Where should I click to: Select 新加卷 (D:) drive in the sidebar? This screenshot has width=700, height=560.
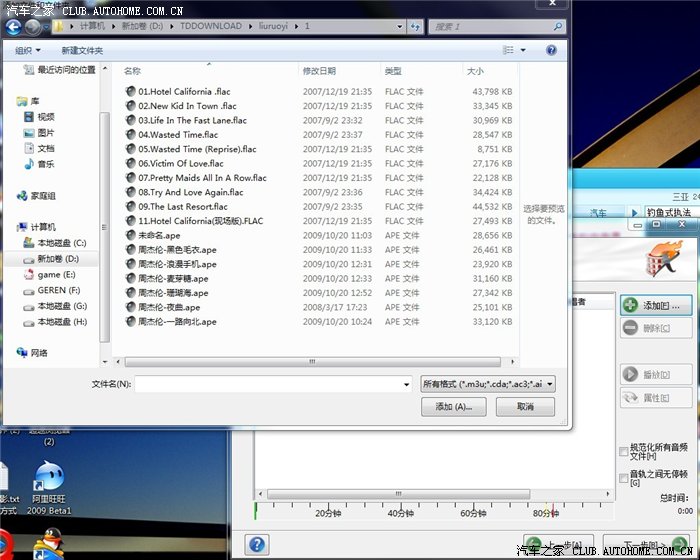click(57, 258)
